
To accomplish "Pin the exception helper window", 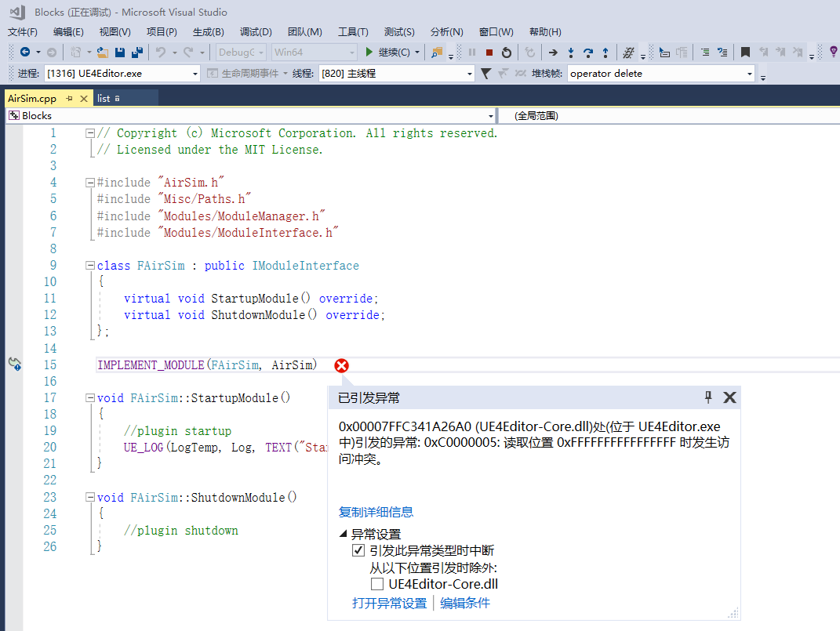I will pyautogui.click(x=708, y=397).
